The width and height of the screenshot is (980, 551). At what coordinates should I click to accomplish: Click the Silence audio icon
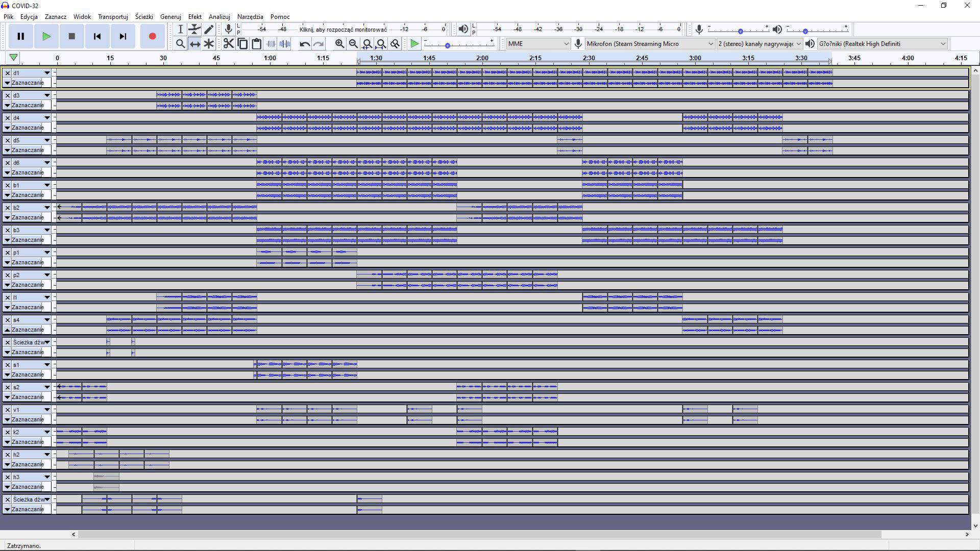[x=285, y=44]
